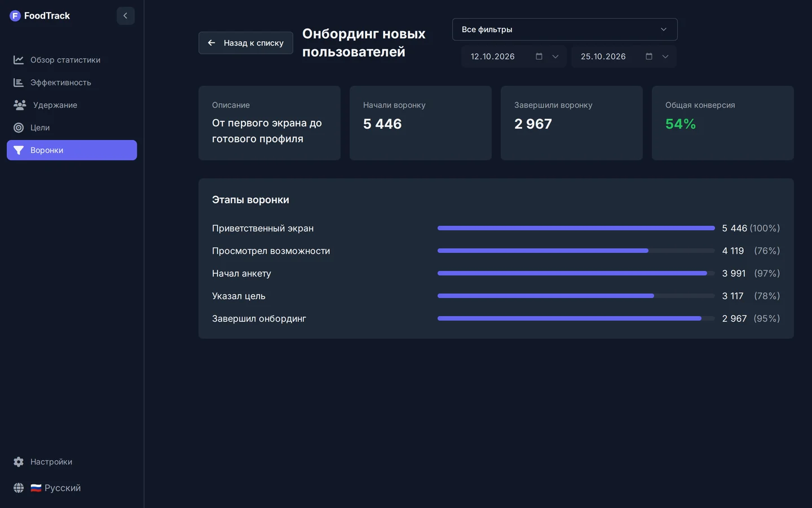Click the Начали воронку value 5 446
This screenshot has height=508, width=812.
[x=382, y=124]
